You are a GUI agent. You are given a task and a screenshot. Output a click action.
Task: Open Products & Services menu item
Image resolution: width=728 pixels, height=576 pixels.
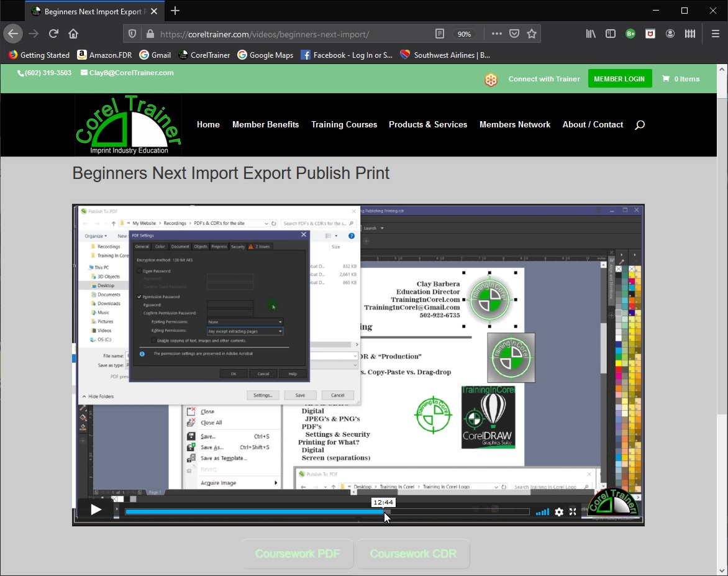[428, 124]
